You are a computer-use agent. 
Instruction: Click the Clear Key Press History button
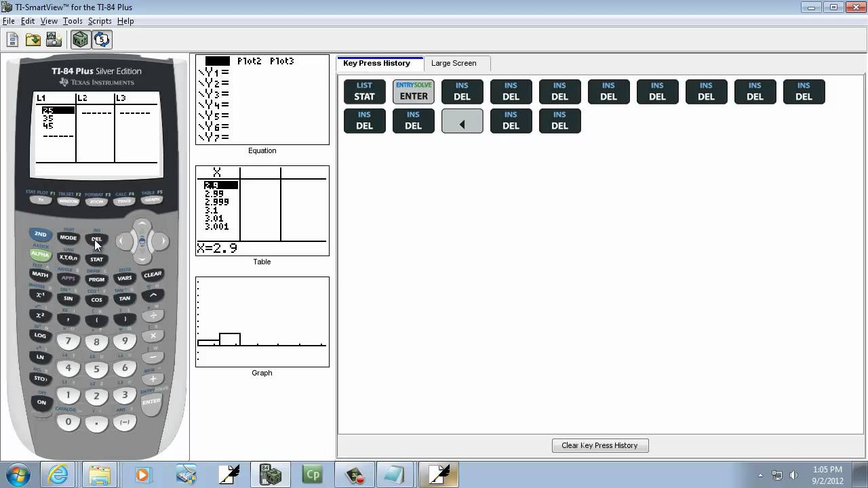coord(600,445)
